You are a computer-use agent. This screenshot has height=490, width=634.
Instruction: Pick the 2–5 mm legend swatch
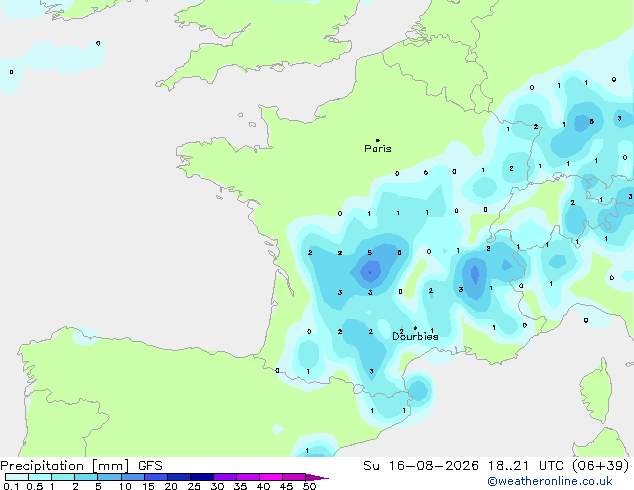point(86,477)
